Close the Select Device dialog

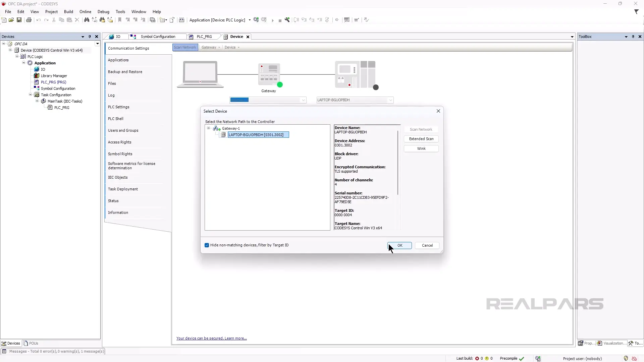click(438, 111)
